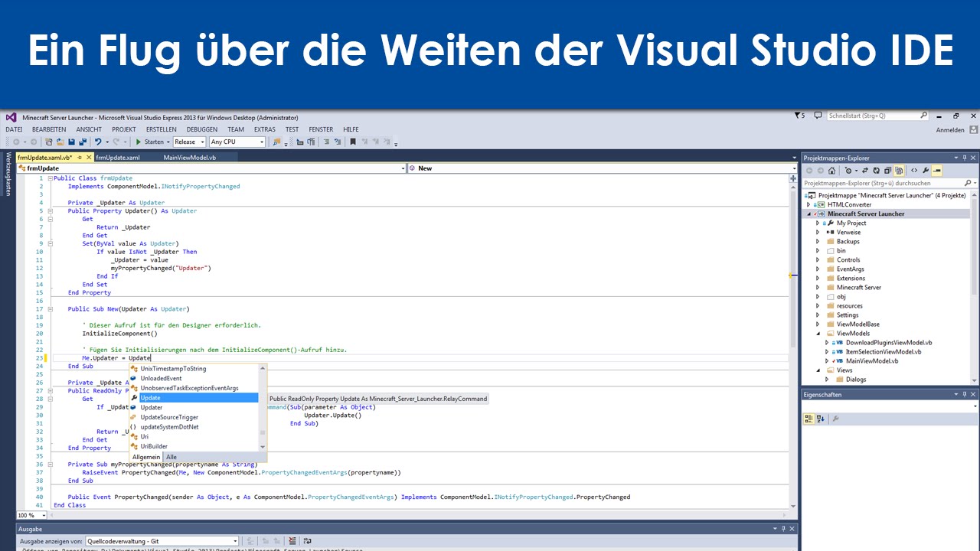Click the comment selection toolbar icon
Image resolution: width=980 pixels, height=551 pixels.
click(325, 142)
